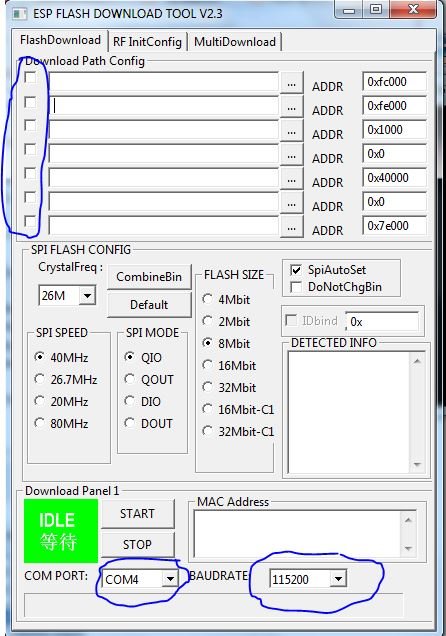Select 32Mbit flash size
446x636 pixels.
(207, 387)
